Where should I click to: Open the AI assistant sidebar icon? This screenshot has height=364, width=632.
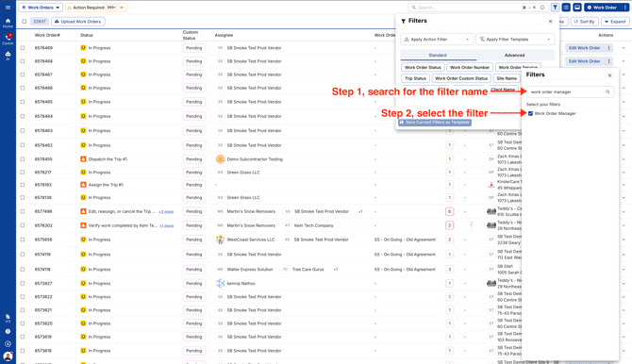8,56
